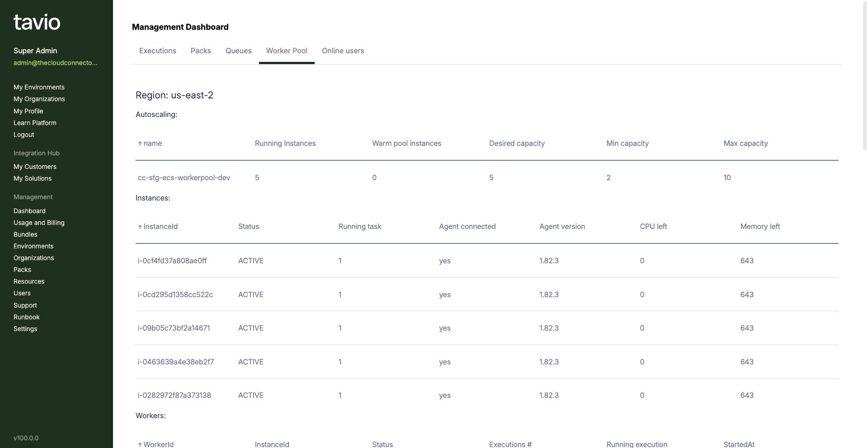Screen dimensions: 868x448
Task: Sort by Min capacity header
Action: point(627,144)
